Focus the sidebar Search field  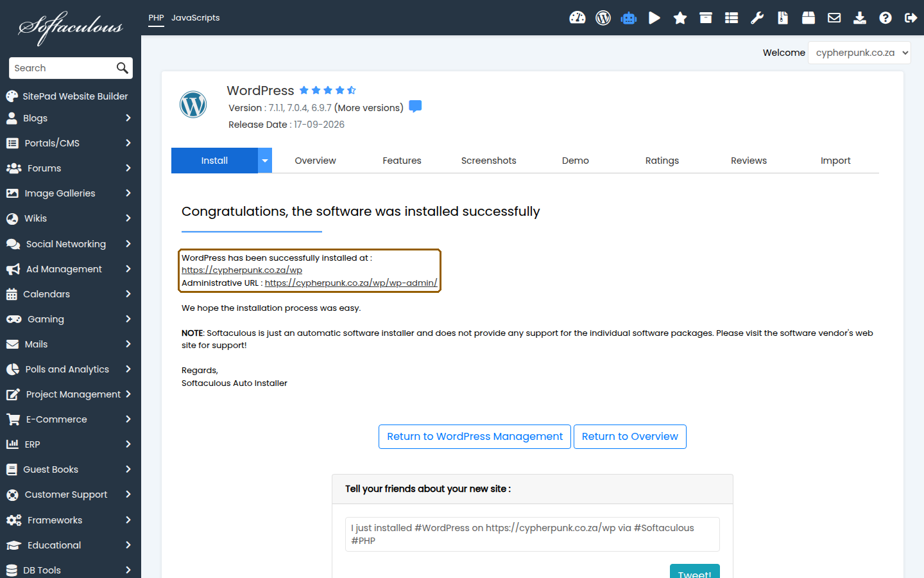(x=62, y=68)
